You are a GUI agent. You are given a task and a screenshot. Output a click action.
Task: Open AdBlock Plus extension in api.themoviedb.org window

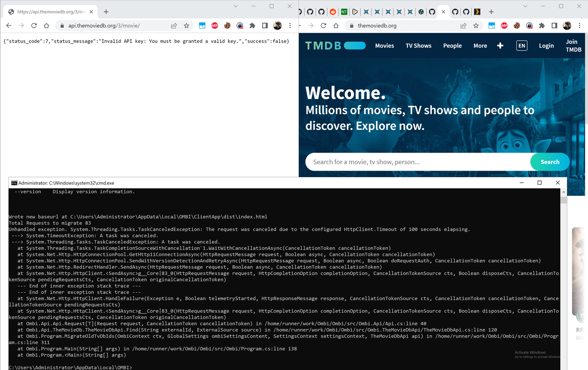[x=215, y=26]
